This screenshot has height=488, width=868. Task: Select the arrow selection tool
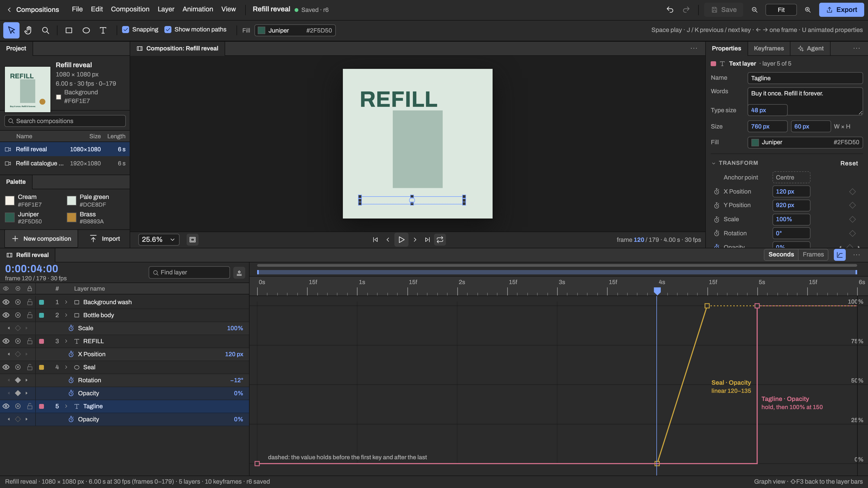tap(11, 30)
